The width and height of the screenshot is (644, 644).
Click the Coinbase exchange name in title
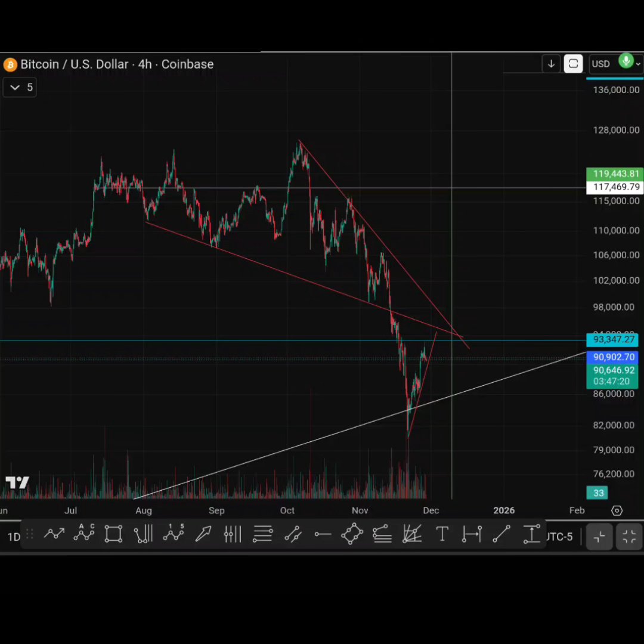click(187, 64)
